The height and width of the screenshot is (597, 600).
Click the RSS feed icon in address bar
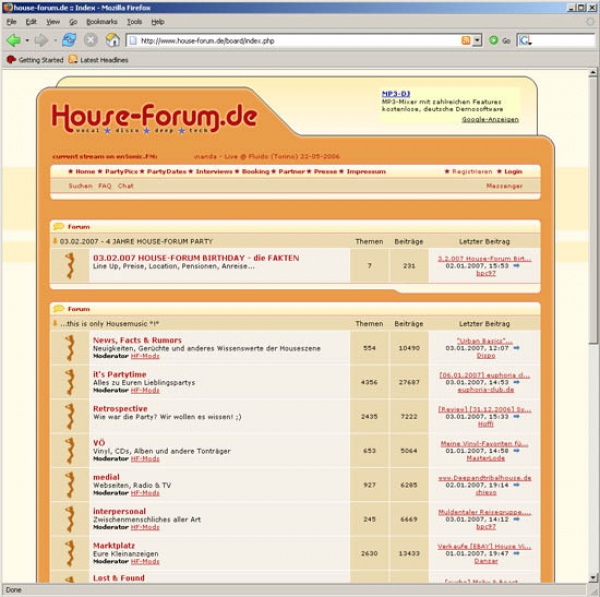point(466,41)
